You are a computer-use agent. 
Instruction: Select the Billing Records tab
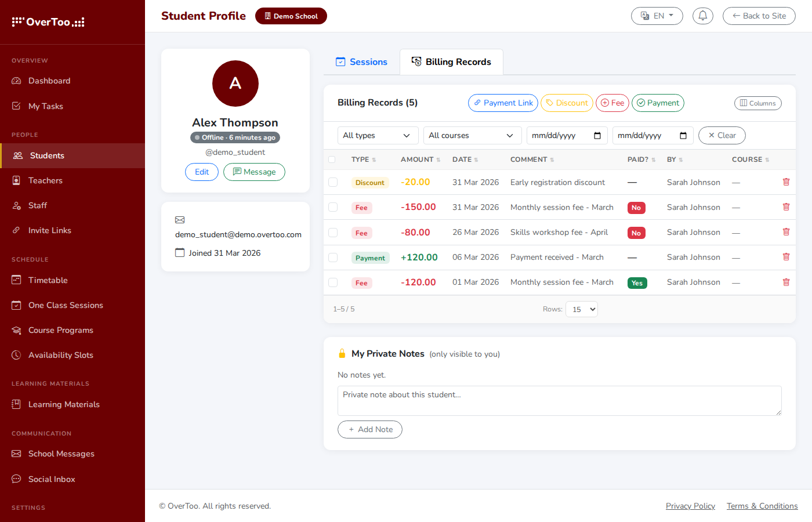(x=451, y=61)
